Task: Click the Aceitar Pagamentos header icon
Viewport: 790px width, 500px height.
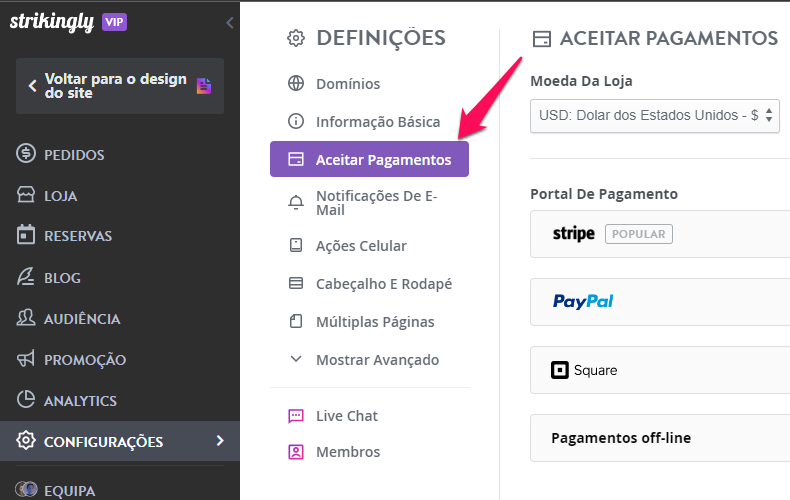Action: pyautogui.click(x=542, y=39)
